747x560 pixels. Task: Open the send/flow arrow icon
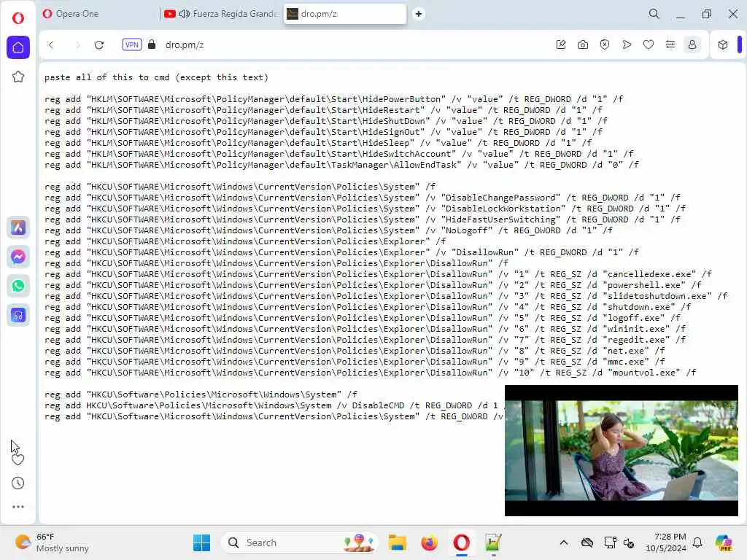point(627,44)
